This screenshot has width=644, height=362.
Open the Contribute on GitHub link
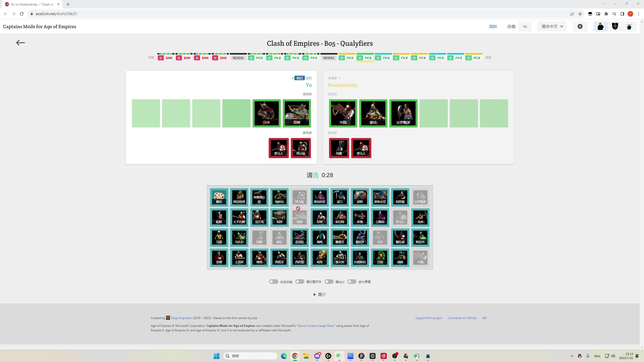click(x=462, y=318)
